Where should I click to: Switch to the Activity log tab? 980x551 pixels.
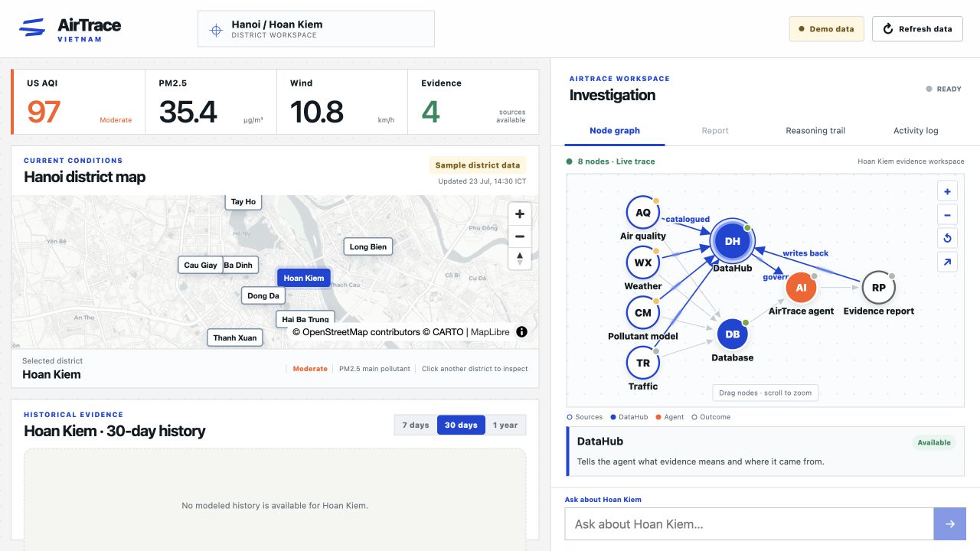tap(916, 131)
